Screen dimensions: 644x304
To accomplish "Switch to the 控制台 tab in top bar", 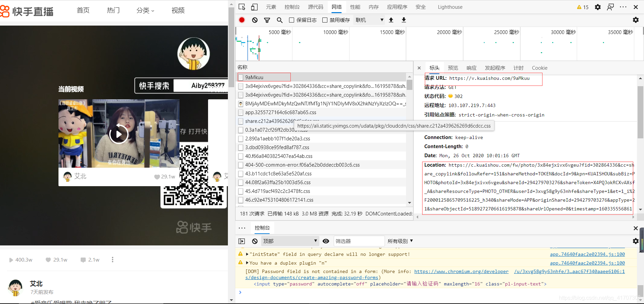I will tap(292, 7).
